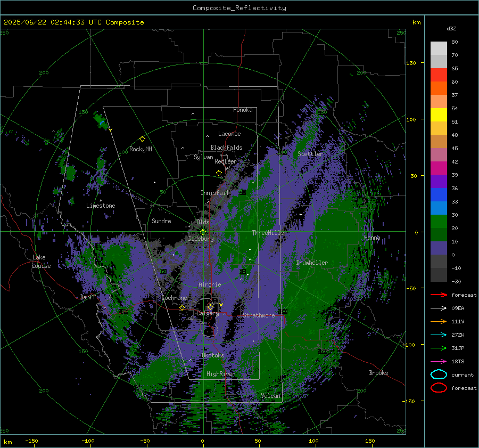
Task: Click the Innisfail town label
Action: point(215,193)
